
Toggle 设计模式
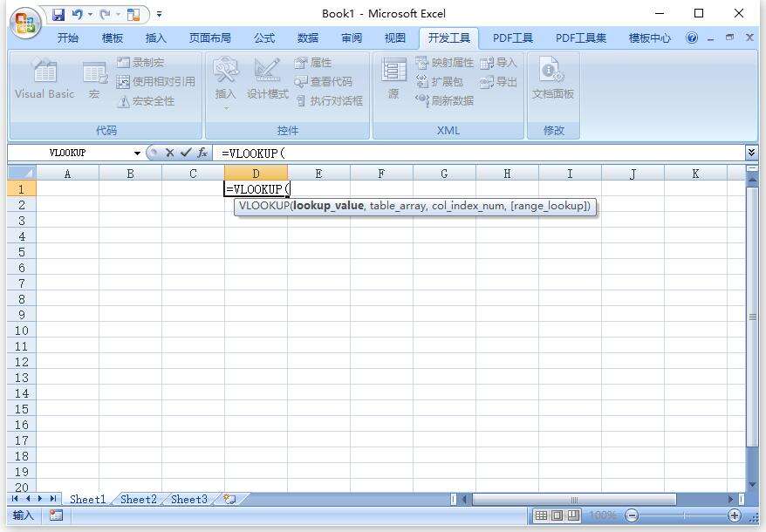267,78
